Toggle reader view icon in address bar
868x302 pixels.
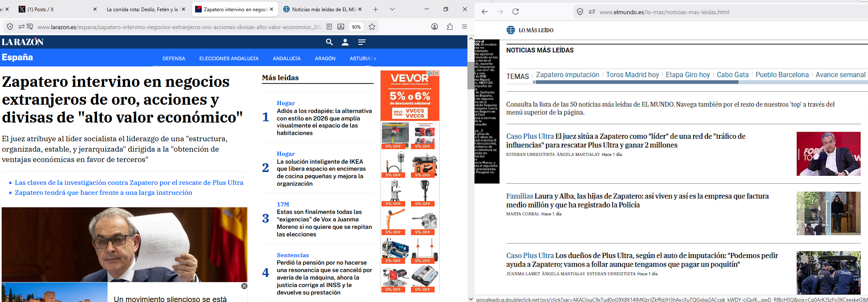[x=329, y=27]
